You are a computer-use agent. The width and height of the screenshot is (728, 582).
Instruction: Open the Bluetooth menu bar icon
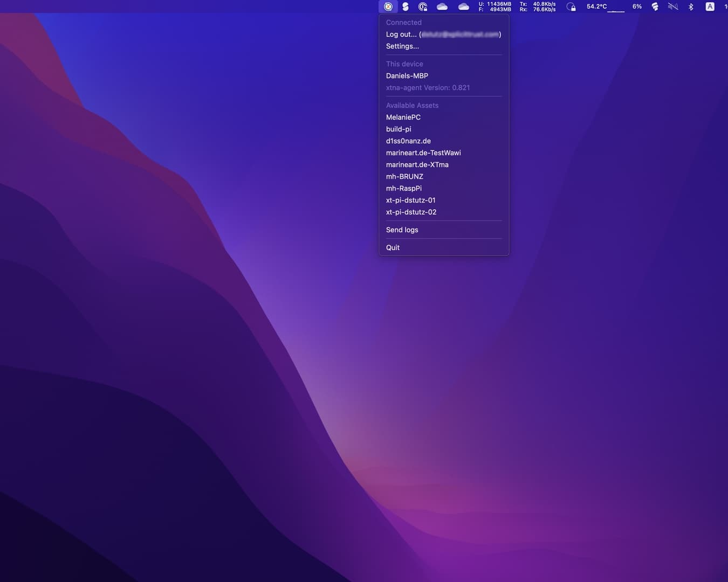tap(691, 6)
